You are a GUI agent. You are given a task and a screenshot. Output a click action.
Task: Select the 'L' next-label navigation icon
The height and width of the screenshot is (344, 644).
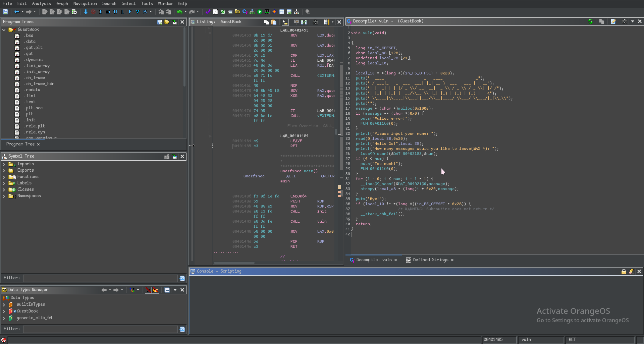(x=123, y=12)
